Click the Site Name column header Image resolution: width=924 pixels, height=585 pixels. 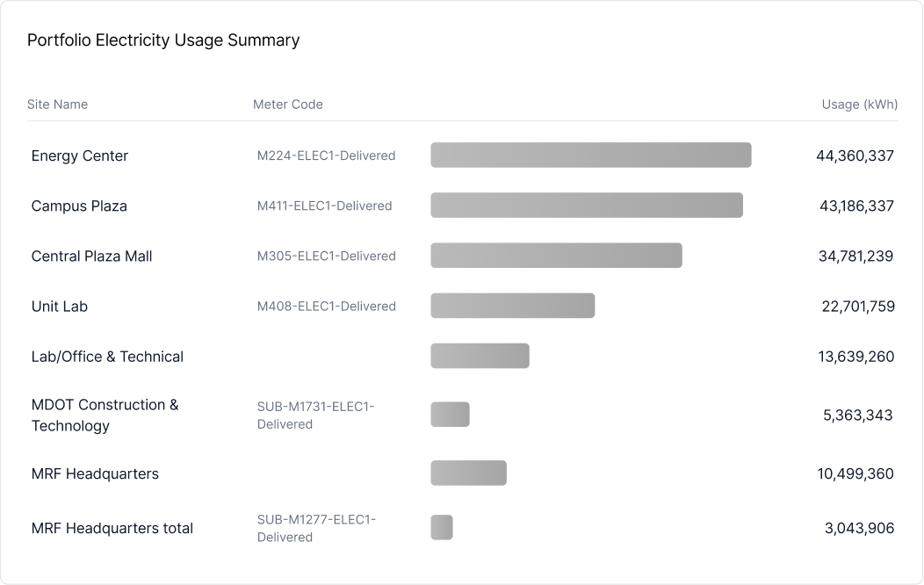point(58,105)
